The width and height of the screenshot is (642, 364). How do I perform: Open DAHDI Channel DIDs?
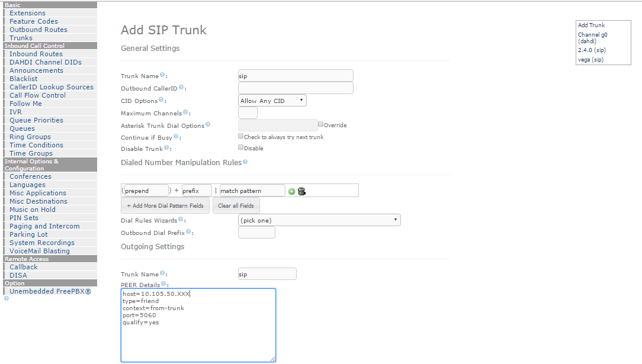[46, 62]
